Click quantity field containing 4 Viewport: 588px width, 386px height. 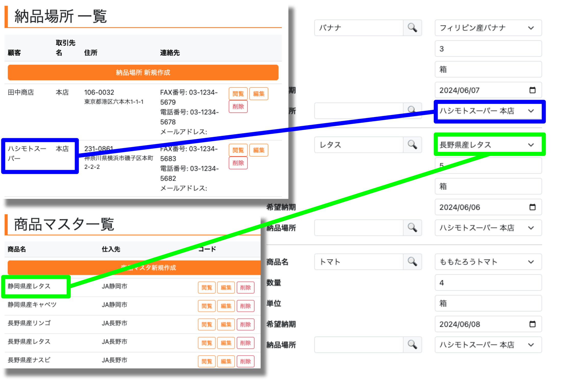pyautogui.click(x=488, y=283)
